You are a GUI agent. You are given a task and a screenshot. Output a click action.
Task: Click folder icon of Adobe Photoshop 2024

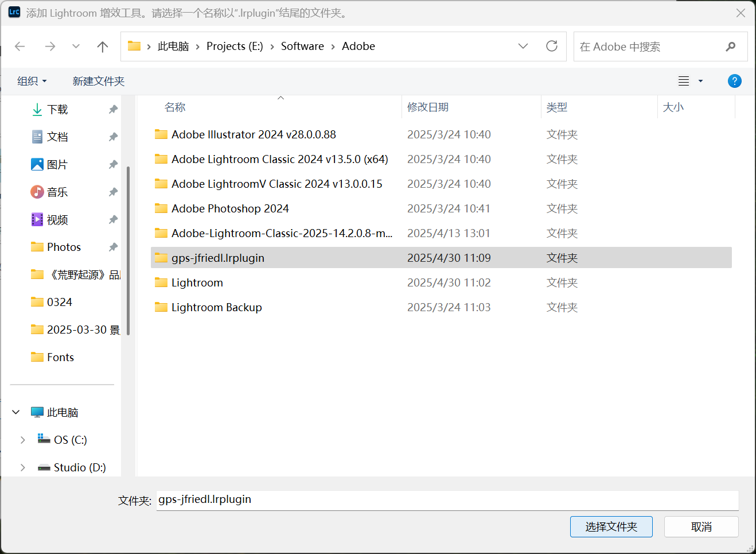click(x=161, y=208)
